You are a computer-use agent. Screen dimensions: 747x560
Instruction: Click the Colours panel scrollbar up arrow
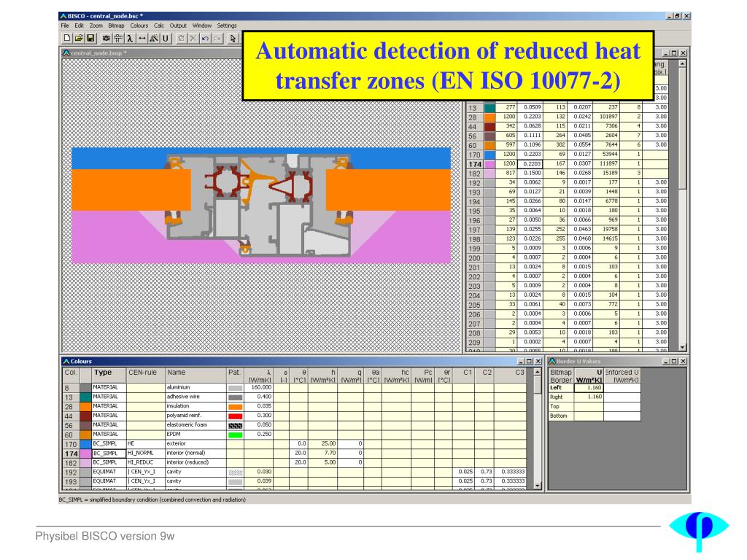click(x=538, y=372)
